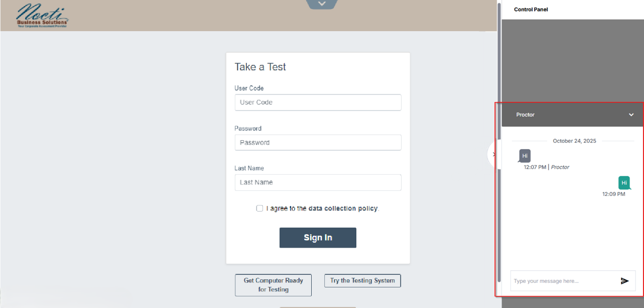Click into the Password field
The height and width of the screenshot is (308, 644).
pyautogui.click(x=318, y=143)
